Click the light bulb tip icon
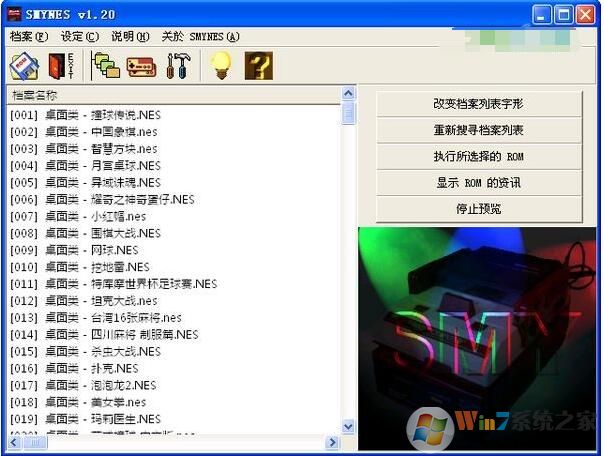Image resolution: width=604 pixels, height=456 pixels. pyautogui.click(x=220, y=66)
